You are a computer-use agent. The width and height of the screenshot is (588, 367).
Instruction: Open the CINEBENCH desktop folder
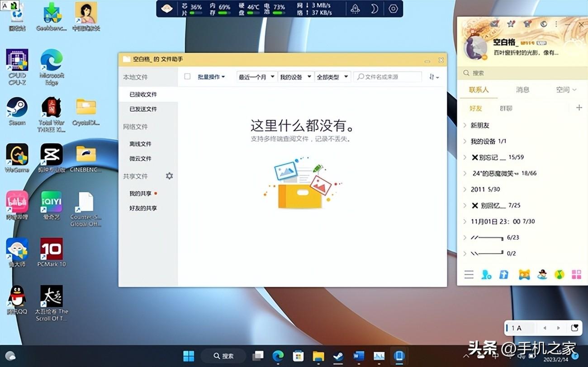point(86,158)
